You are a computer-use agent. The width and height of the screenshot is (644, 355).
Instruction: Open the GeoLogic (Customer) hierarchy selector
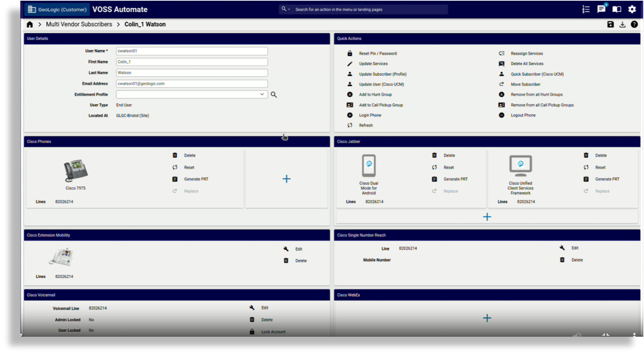click(57, 9)
